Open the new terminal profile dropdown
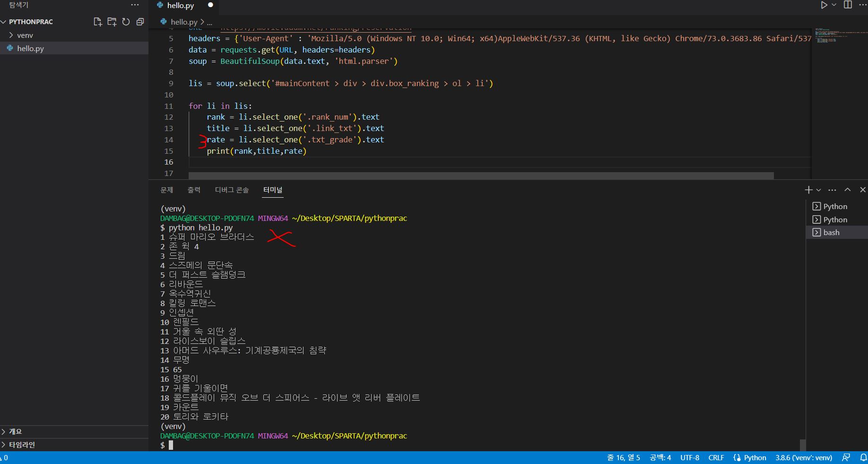Screen dimensions: 868x464 pos(818,190)
